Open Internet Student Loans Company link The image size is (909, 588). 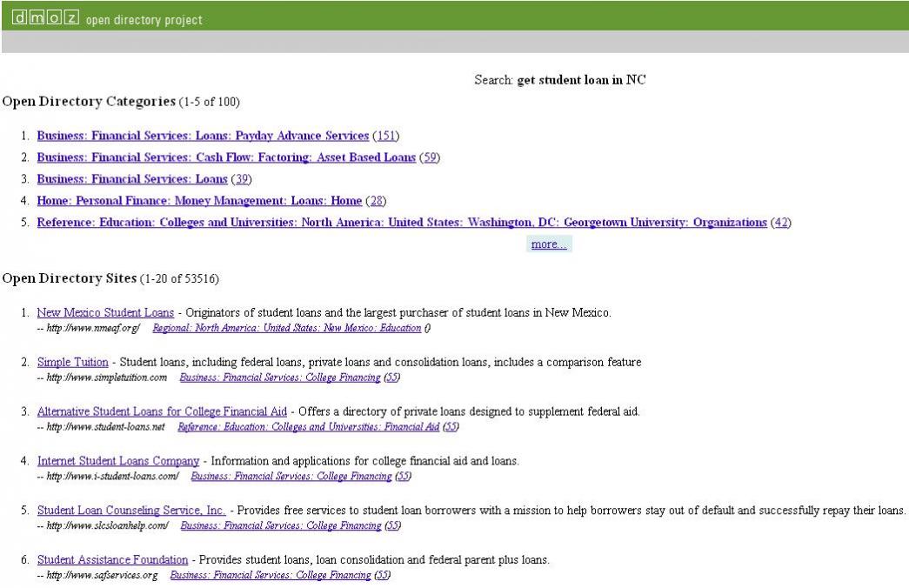[x=118, y=461]
